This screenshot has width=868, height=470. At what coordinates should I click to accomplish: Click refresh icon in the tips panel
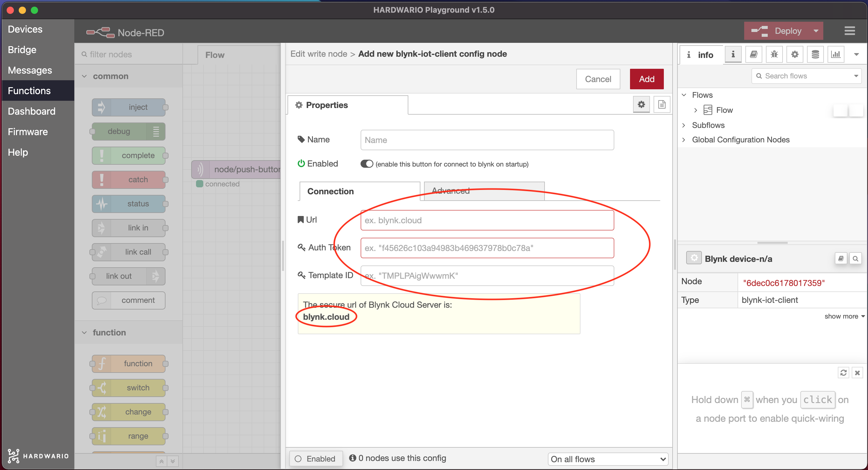(843, 373)
